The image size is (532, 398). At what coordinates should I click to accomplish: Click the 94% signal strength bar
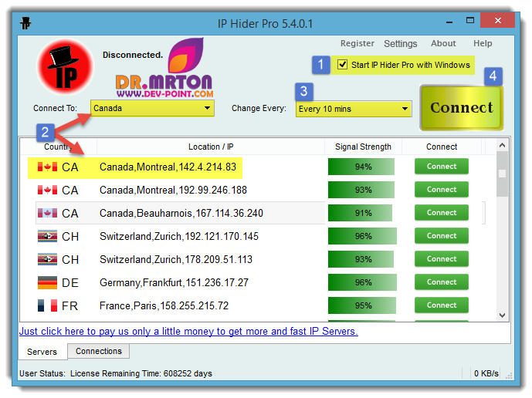coord(361,167)
